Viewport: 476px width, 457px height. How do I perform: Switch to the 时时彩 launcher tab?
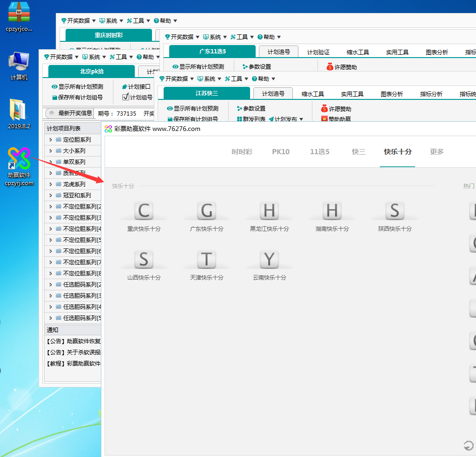tap(242, 151)
